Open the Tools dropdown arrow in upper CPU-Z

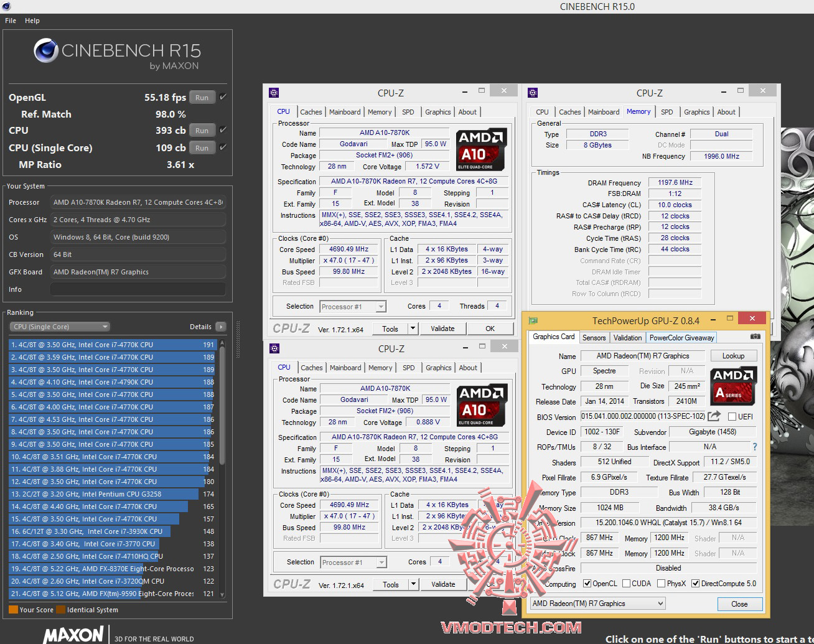pyautogui.click(x=413, y=329)
